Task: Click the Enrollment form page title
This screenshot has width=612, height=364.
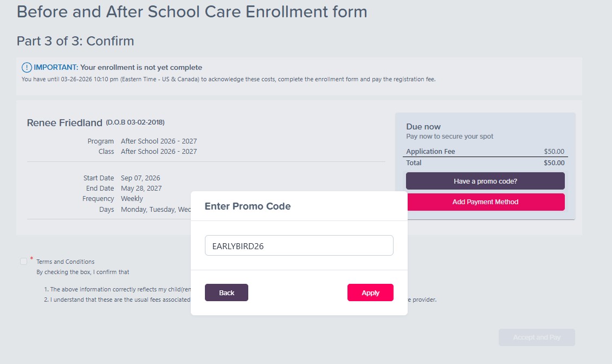Action: [192, 12]
